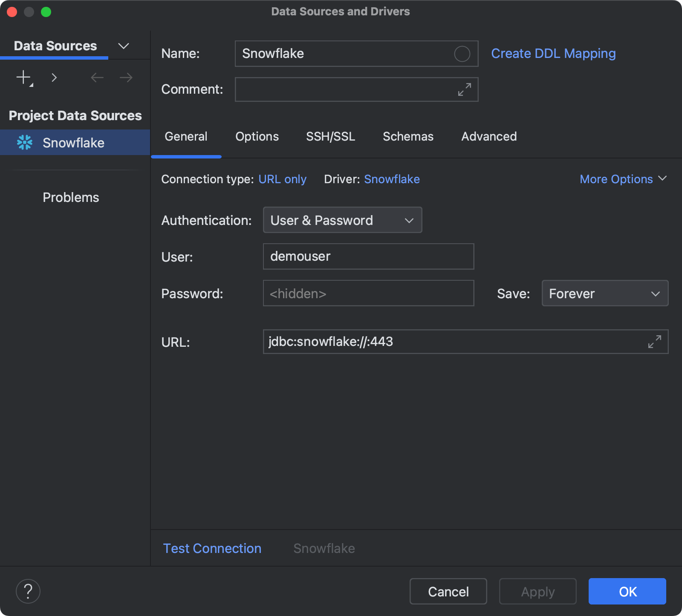Open the SSH/SSL tab

330,136
